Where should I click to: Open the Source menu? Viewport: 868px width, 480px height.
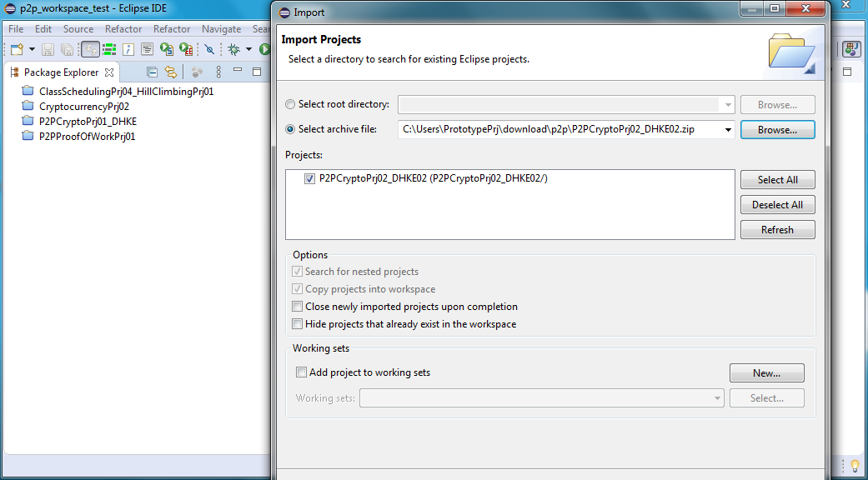pyautogui.click(x=78, y=29)
